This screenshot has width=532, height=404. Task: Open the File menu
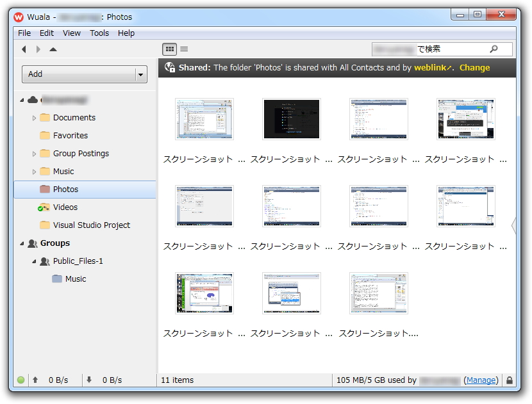[24, 33]
